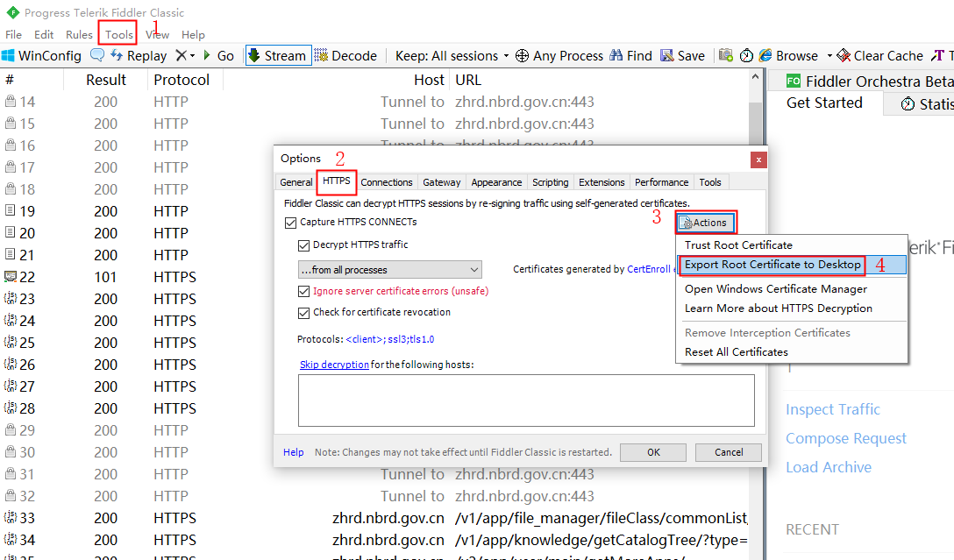Click the Fiddler Orchestra Beta FO icon
Image resolution: width=954 pixels, height=560 pixels.
coord(794,81)
